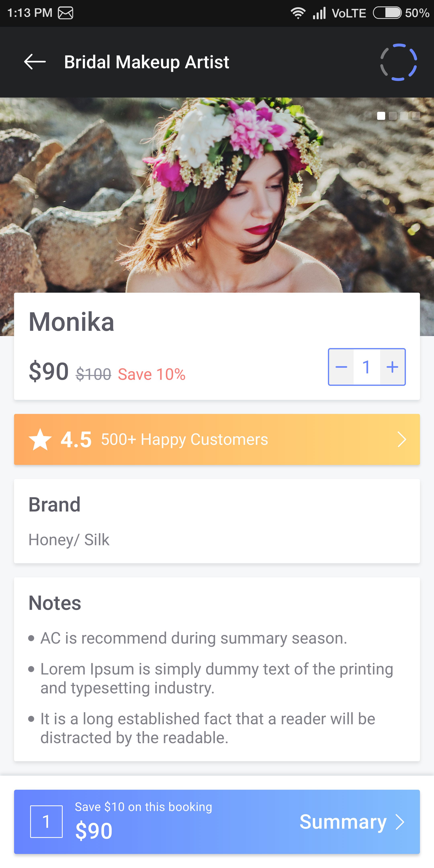Tap the quantity value between minus and plus
Image resolution: width=434 pixels, height=868 pixels.
point(366,367)
